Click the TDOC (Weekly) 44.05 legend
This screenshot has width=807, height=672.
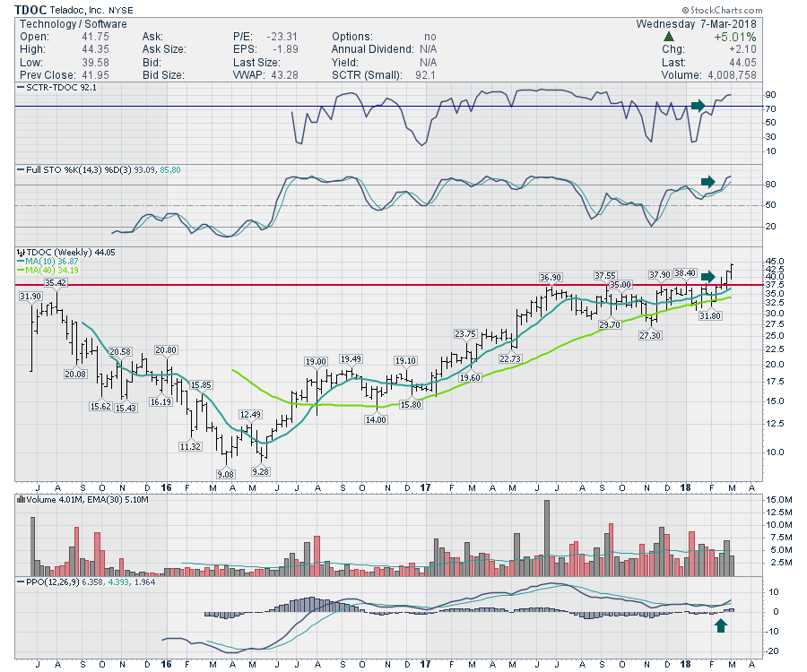tap(66, 253)
